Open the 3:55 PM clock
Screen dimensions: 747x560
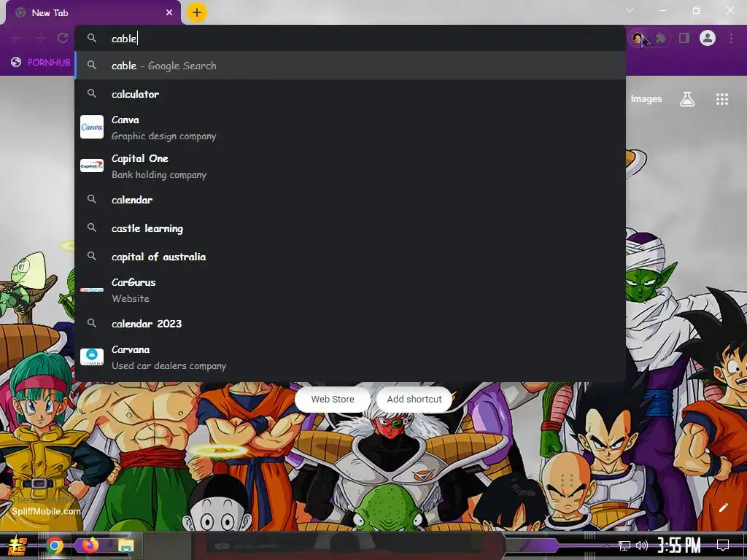pos(679,545)
